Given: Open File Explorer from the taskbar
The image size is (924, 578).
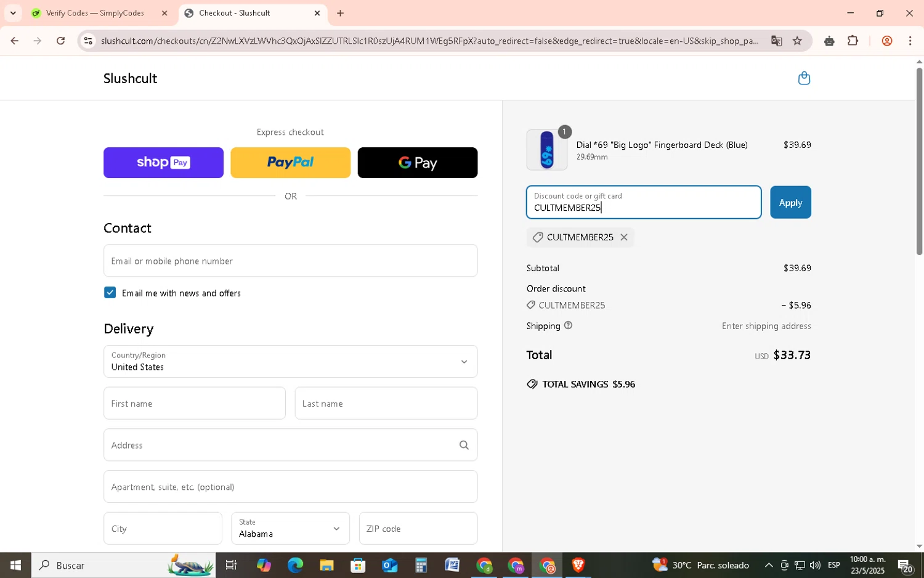Looking at the screenshot, I should pos(326,565).
